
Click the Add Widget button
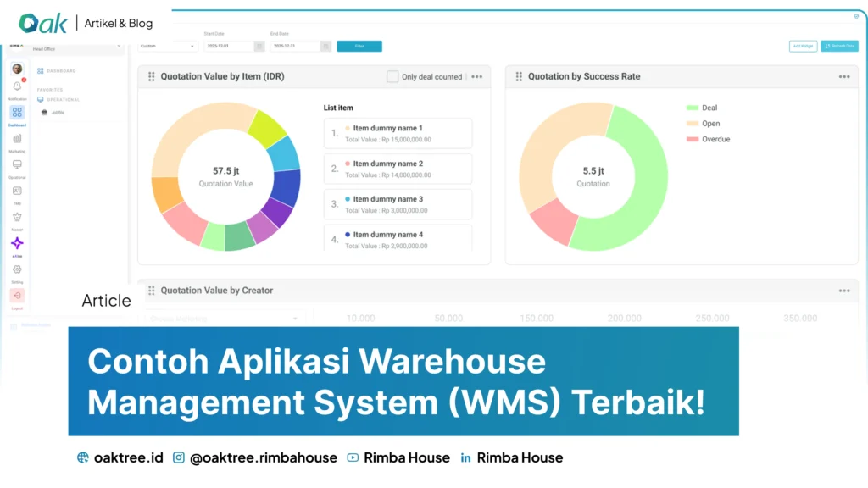pyautogui.click(x=803, y=46)
